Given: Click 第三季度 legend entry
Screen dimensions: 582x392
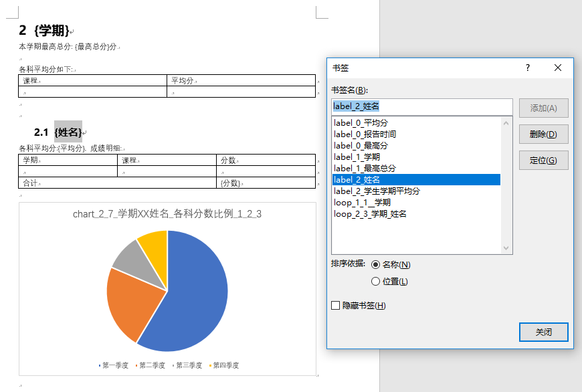Looking at the screenshot, I should (x=187, y=365).
